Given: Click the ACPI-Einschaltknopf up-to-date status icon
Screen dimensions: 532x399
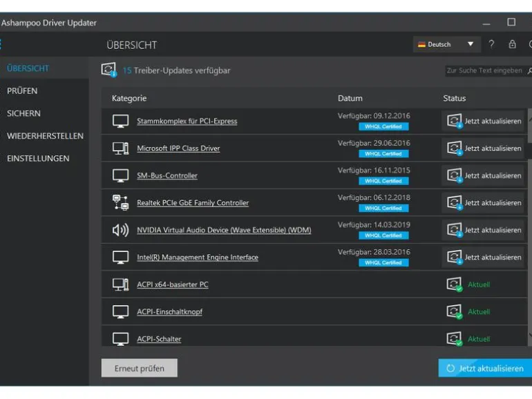Looking at the screenshot, I should point(455,311).
